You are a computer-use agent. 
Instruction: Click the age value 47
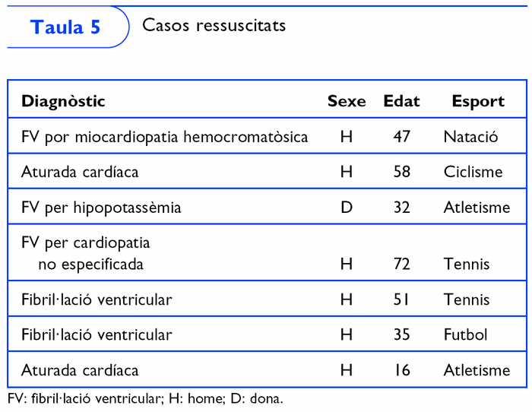point(402,137)
